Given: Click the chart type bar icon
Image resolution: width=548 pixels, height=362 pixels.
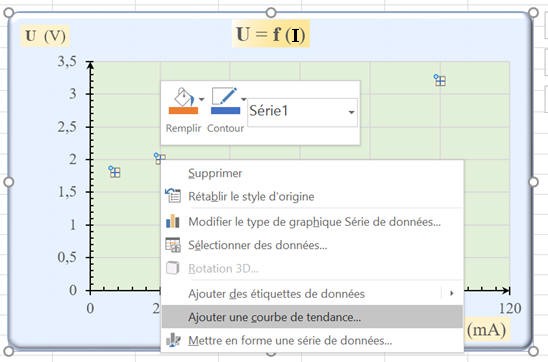Looking at the screenshot, I should point(173,221).
